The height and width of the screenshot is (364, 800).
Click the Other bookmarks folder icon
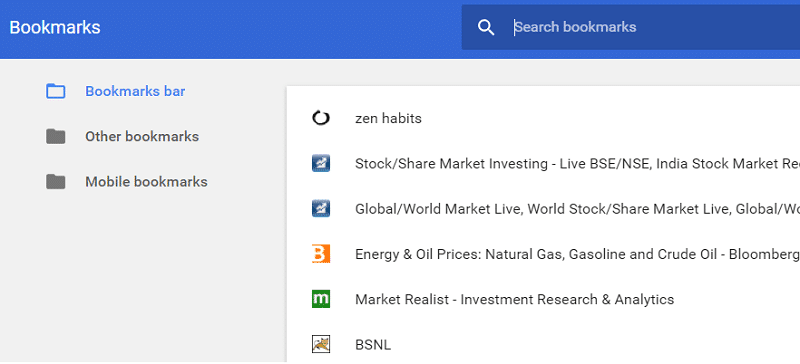tap(56, 137)
